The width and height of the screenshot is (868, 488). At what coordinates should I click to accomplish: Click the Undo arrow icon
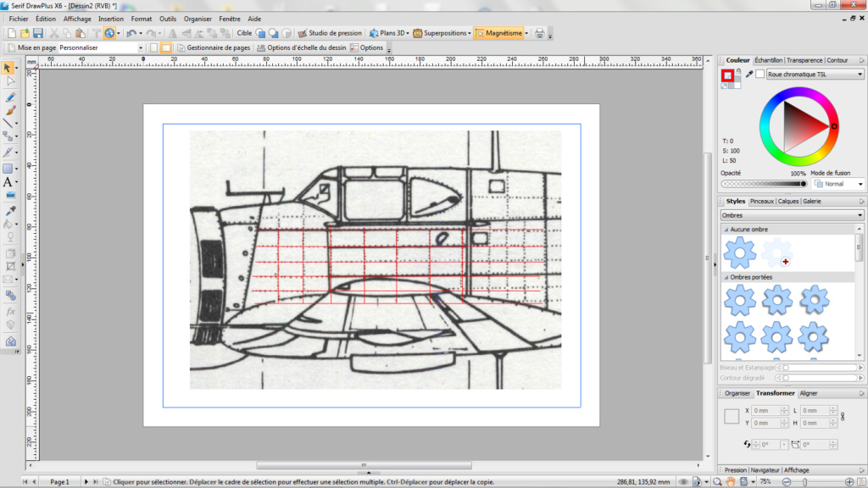131,33
